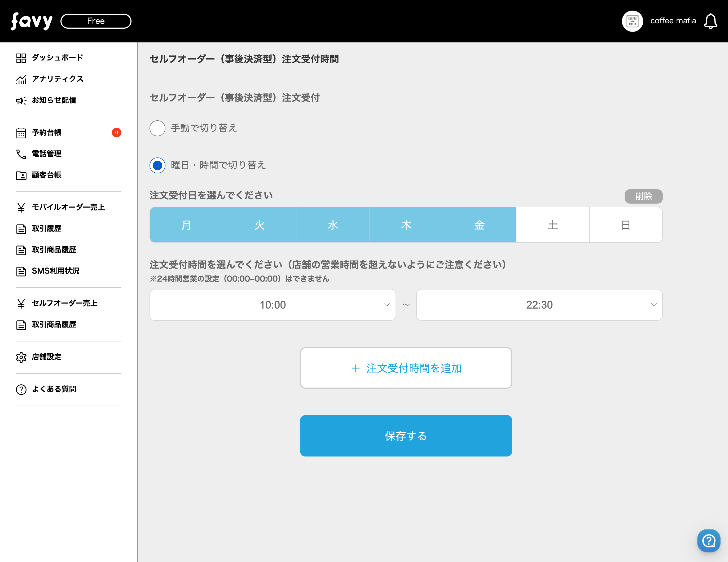Select 曜日・時間で切り替え radio button

(157, 165)
